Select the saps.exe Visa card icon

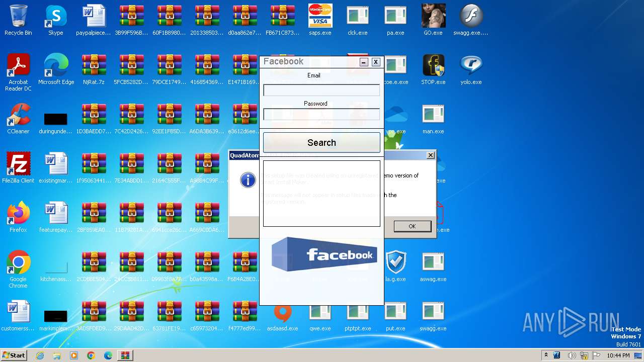pos(320,20)
